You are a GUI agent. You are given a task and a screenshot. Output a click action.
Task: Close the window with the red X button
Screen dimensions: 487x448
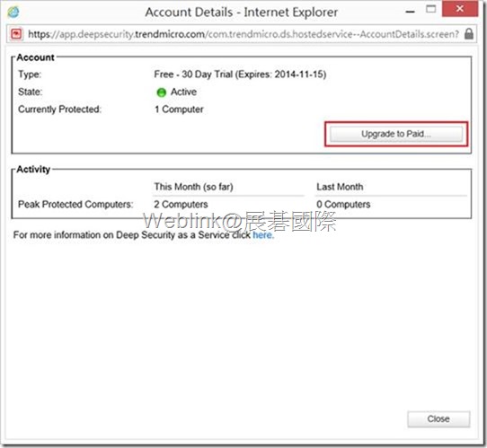[x=460, y=9]
